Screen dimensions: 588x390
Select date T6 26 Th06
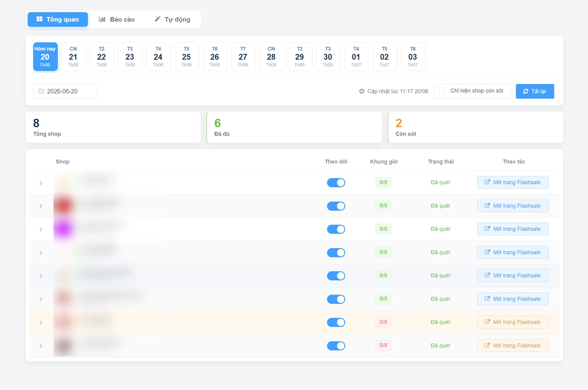215,57
